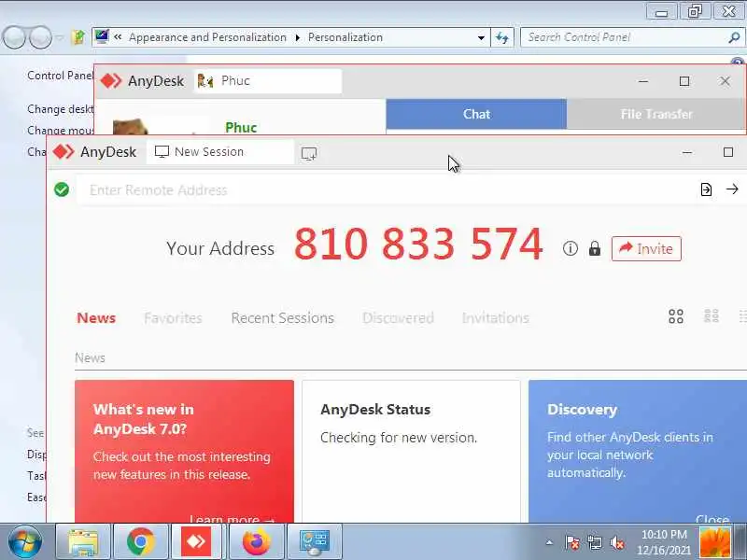Click the Invite button
Viewport: 747px width, 560px height.
tap(646, 248)
